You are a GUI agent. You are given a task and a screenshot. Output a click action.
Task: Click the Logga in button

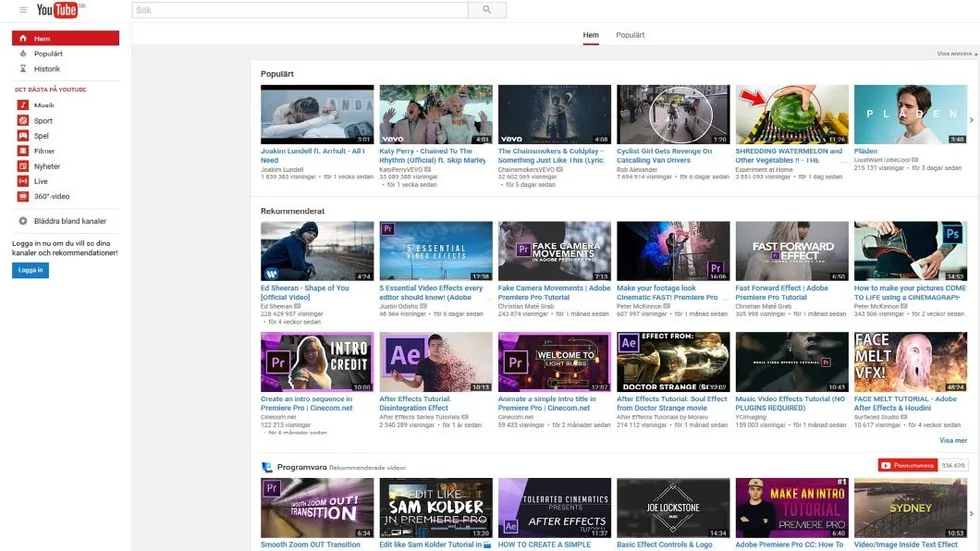30,270
